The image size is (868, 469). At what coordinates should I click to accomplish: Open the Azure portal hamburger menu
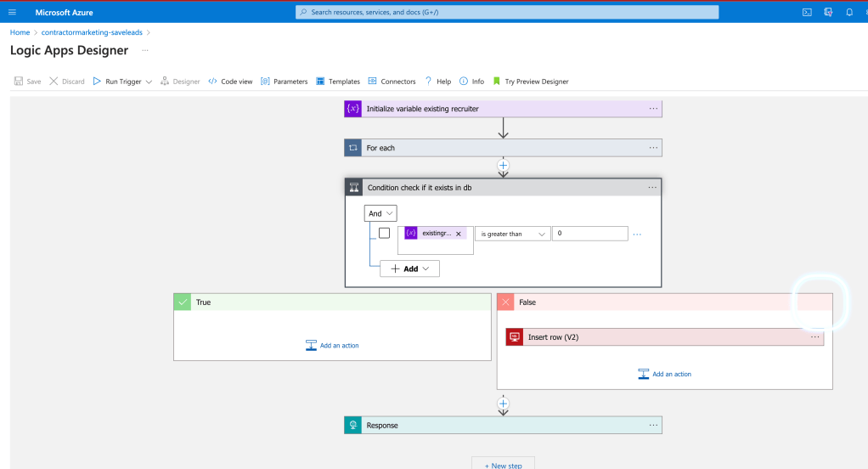click(12, 12)
